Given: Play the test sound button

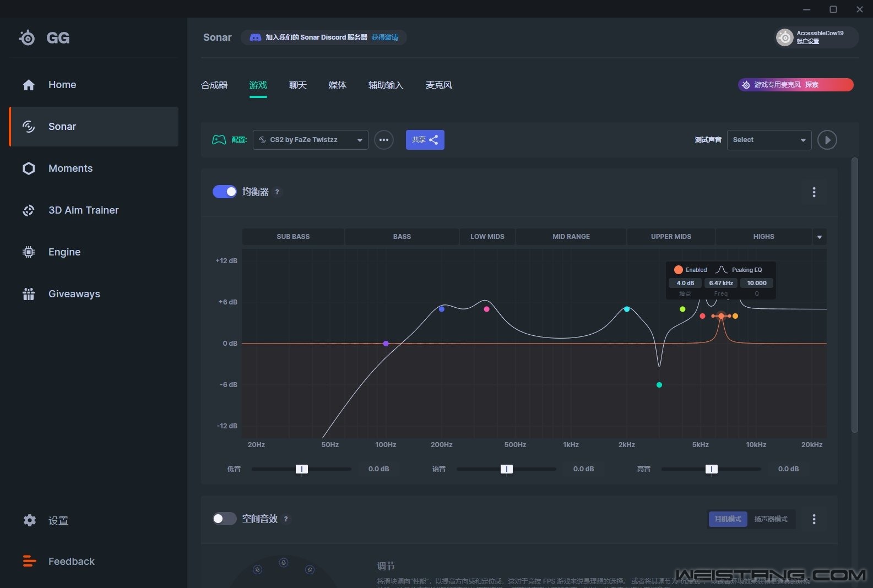Looking at the screenshot, I should pos(827,140).
